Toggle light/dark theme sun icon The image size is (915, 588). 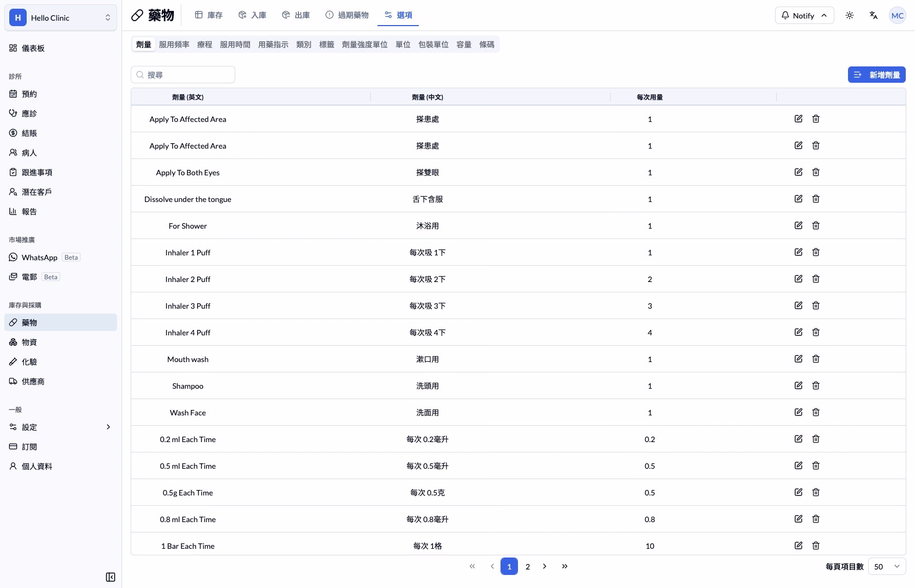(x=850, y=15)
